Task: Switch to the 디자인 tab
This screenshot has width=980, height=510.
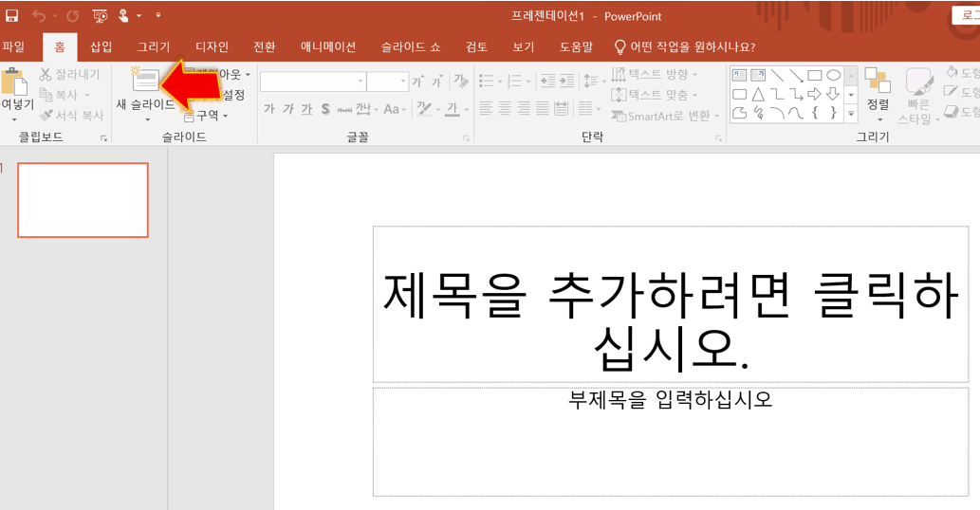Action: click(x=212, y=46)
